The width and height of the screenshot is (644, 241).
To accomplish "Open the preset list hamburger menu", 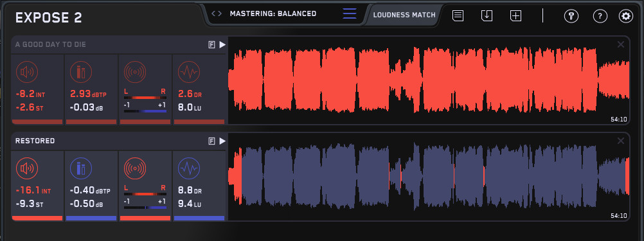I will pos(350,13).
